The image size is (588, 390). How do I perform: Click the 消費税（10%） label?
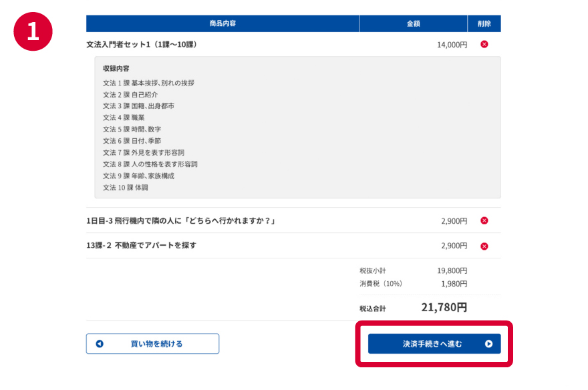point(381,284)
